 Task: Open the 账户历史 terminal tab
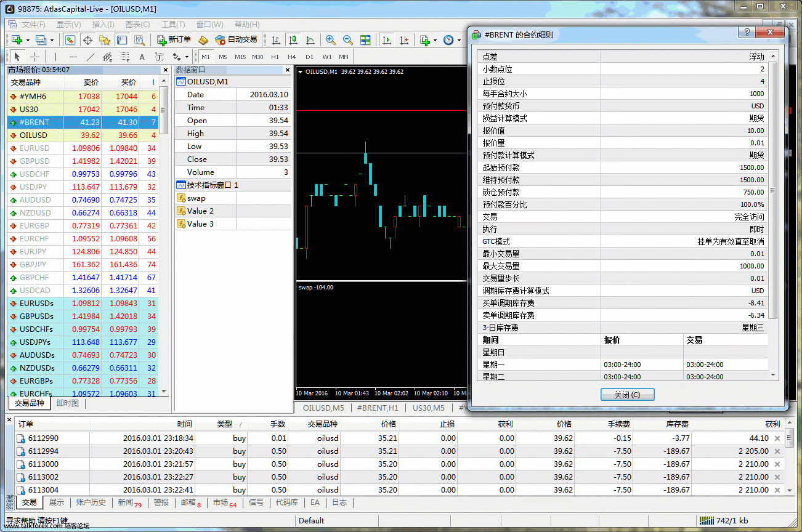click(x=91, y=502)
